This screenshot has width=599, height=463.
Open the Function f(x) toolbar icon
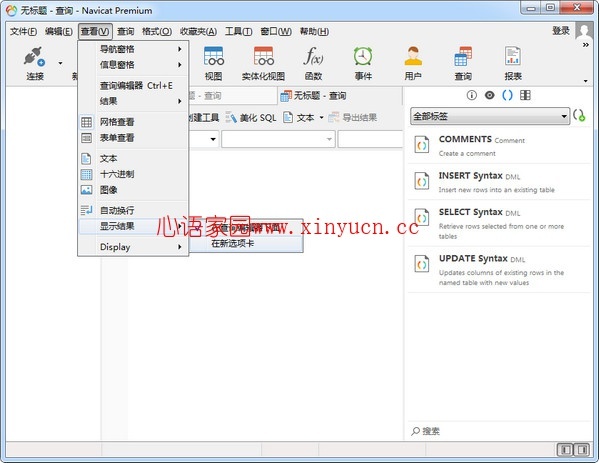(313, 57)
